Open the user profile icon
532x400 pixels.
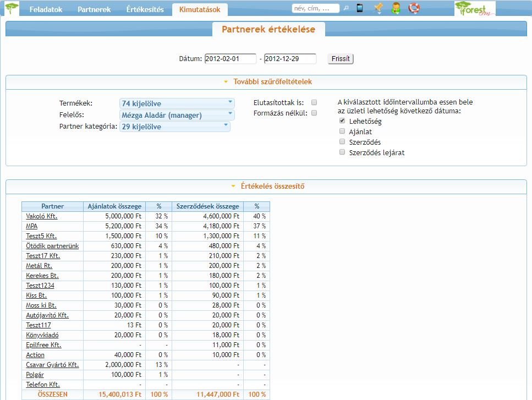[x=396, y=8]
